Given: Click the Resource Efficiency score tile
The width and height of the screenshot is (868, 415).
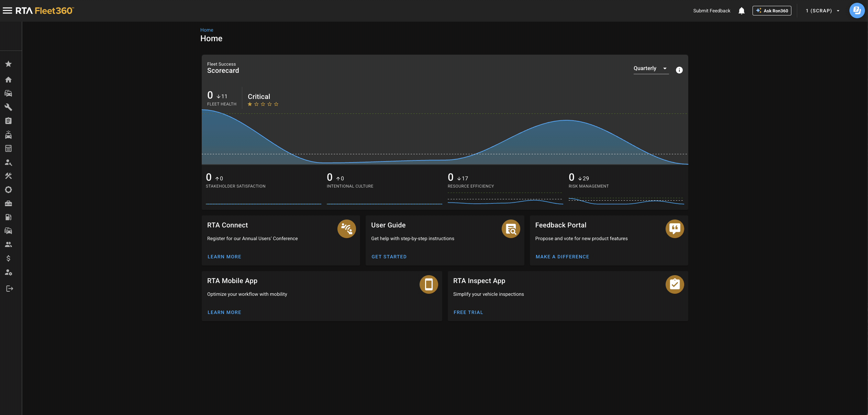Looking at the screenshot, I should click(x=505, y=188).
